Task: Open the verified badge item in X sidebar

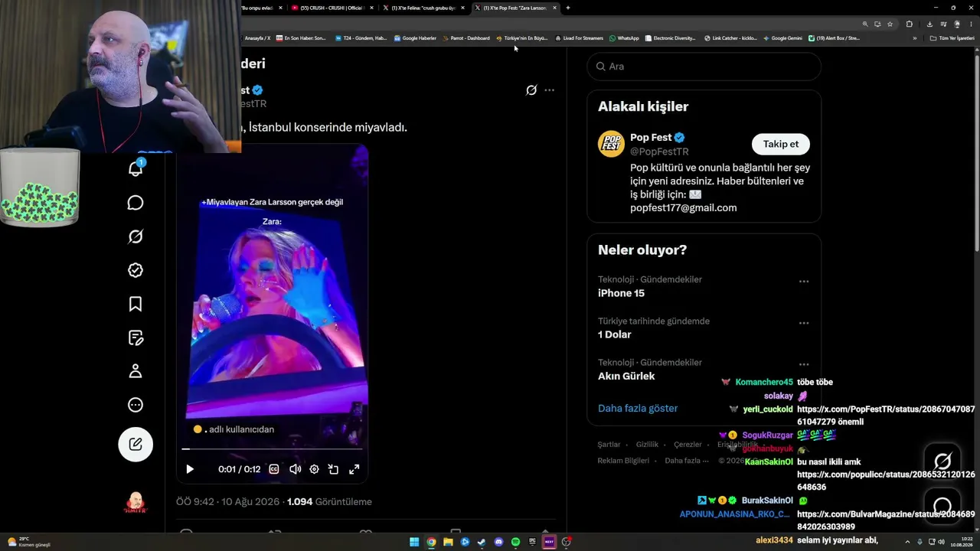Action: [136, 270]
